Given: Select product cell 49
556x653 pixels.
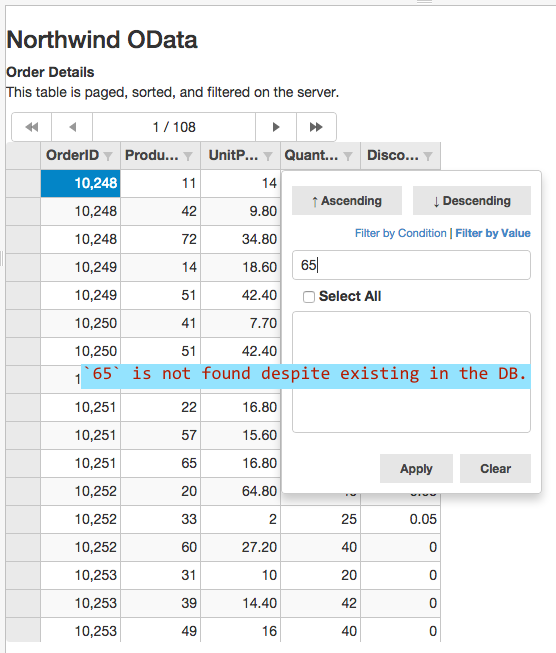Looking at the screenshot, I should [160, 630].
